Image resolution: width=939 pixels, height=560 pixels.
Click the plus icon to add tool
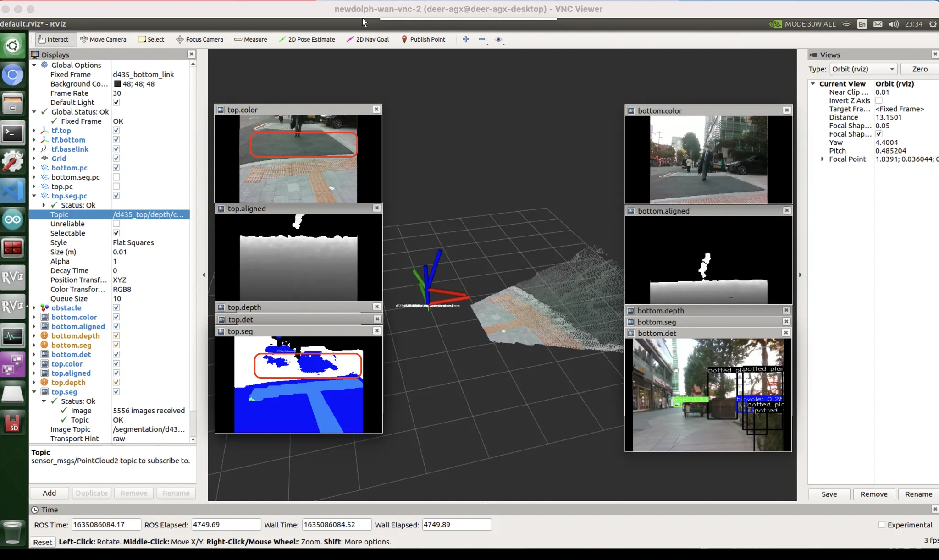pyautogui.click(x=466, y=39)
